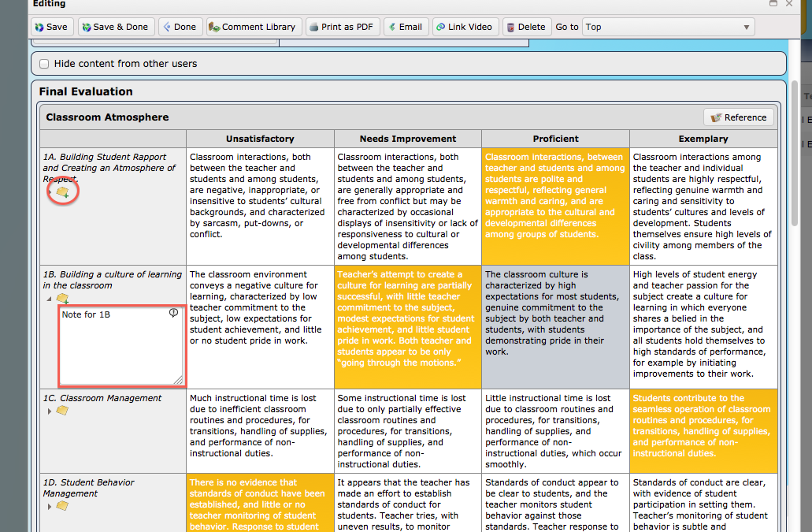The image size is (812, 532).
Task: Click the 1A Building Student Rapport row label
Action: pos(109,168)
